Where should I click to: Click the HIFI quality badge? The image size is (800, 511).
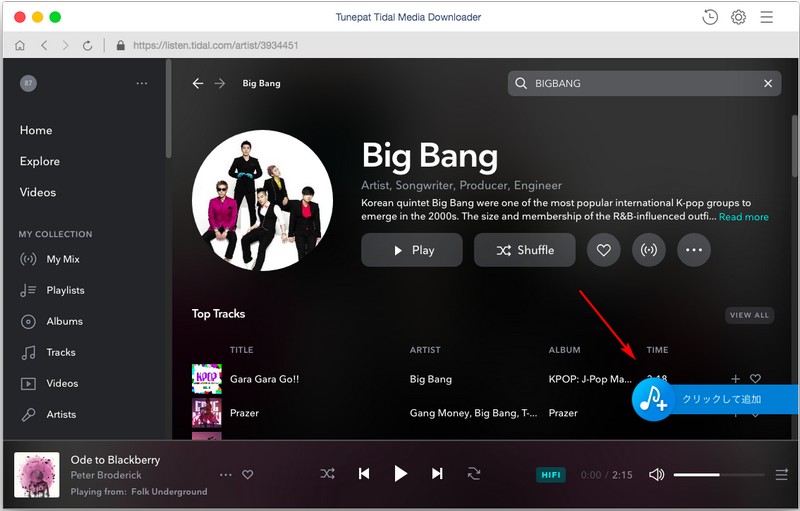pyautogui.click(x=551, y=475)
